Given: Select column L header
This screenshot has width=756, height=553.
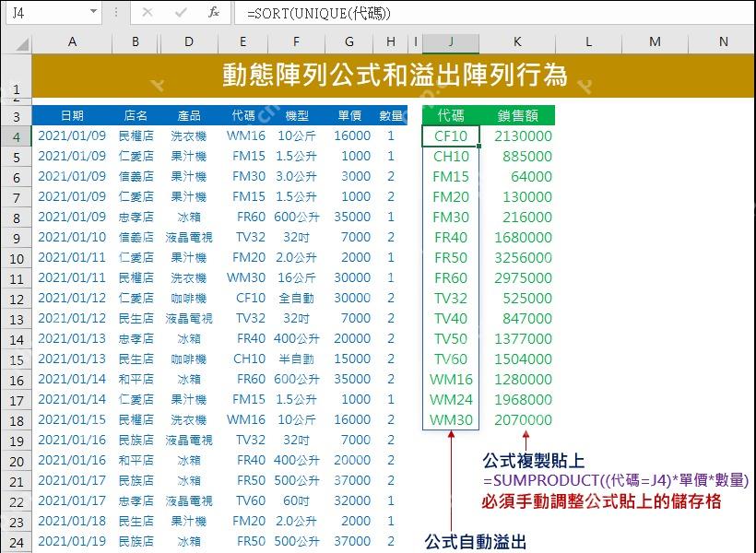Looking at the screenshot, I should coord(589,42).
